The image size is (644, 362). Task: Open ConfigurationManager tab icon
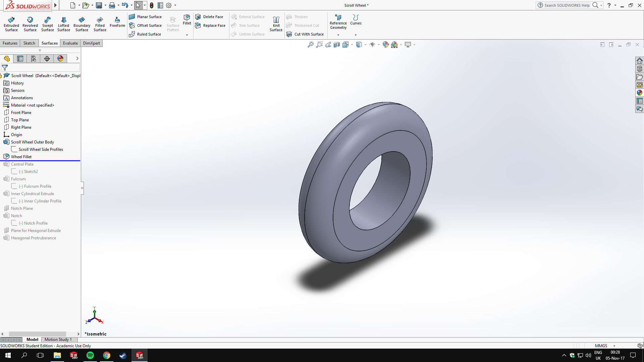pyautogui.click(x=34, y=59)
